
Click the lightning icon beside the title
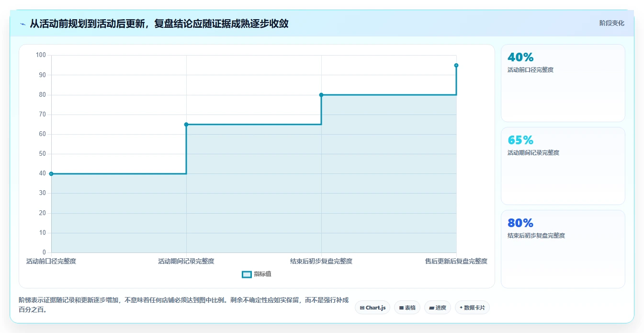point(23,24)
